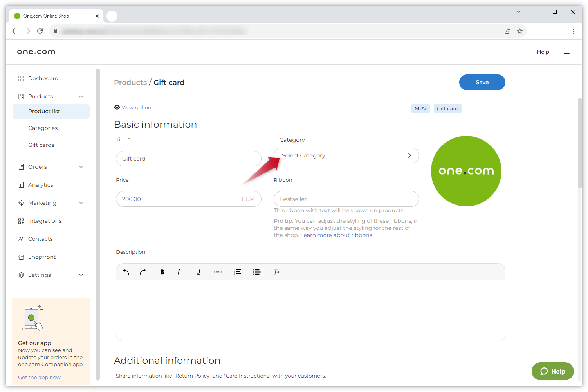588x392 pixels.
Task: Toggle italic formatting in description toolbar
Action: [x=179, y=272]
